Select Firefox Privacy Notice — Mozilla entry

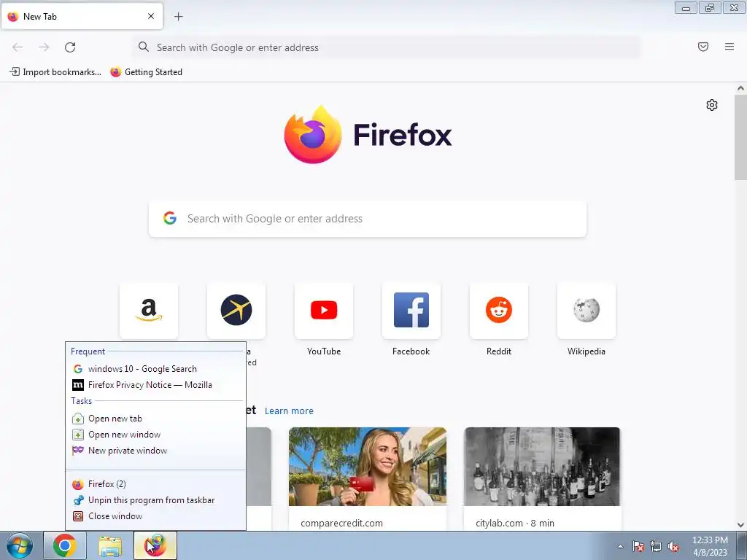[x=156, y=385]
